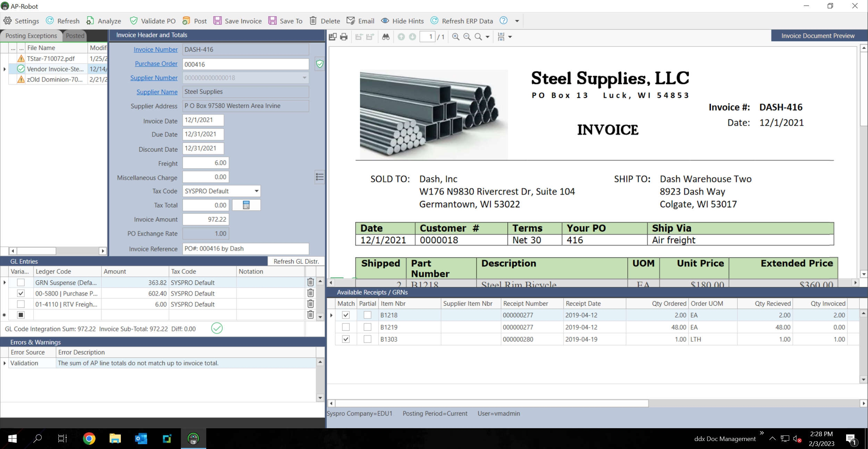The image size is (868, 449).
Task: Click the Analyze toolbar icon
Action: (x=90, y=21)
